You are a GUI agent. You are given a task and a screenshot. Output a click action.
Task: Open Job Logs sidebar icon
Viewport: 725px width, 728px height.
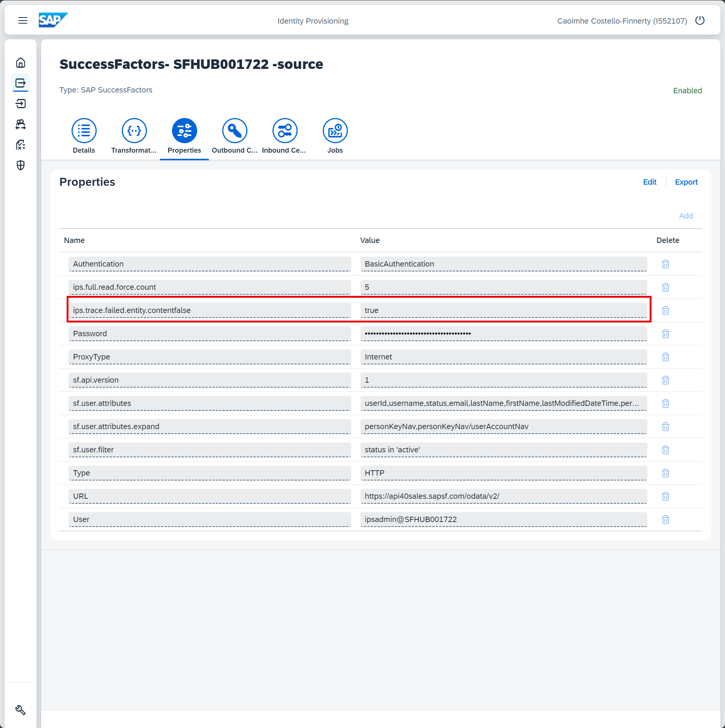pos(21,145)
